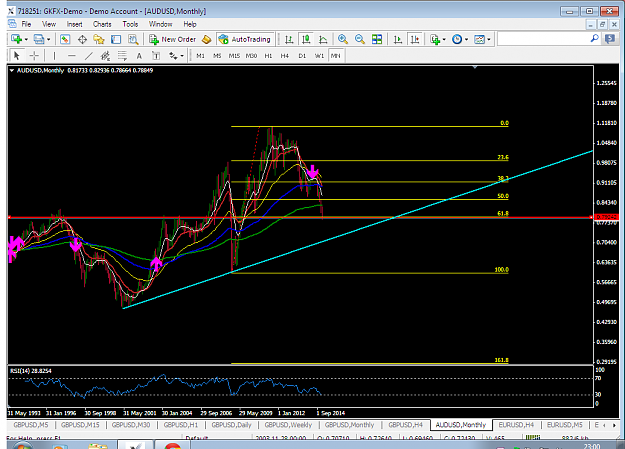Toggle the Data Window crosshair icon
Image resolution: width=625 pixels, height=449 pixels.
click(82, 39)
